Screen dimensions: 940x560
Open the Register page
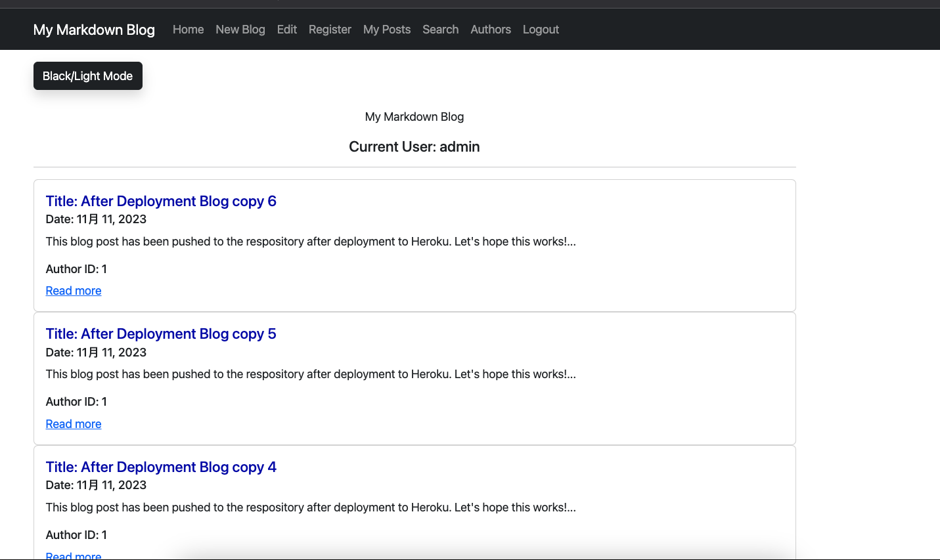point(330,30)
